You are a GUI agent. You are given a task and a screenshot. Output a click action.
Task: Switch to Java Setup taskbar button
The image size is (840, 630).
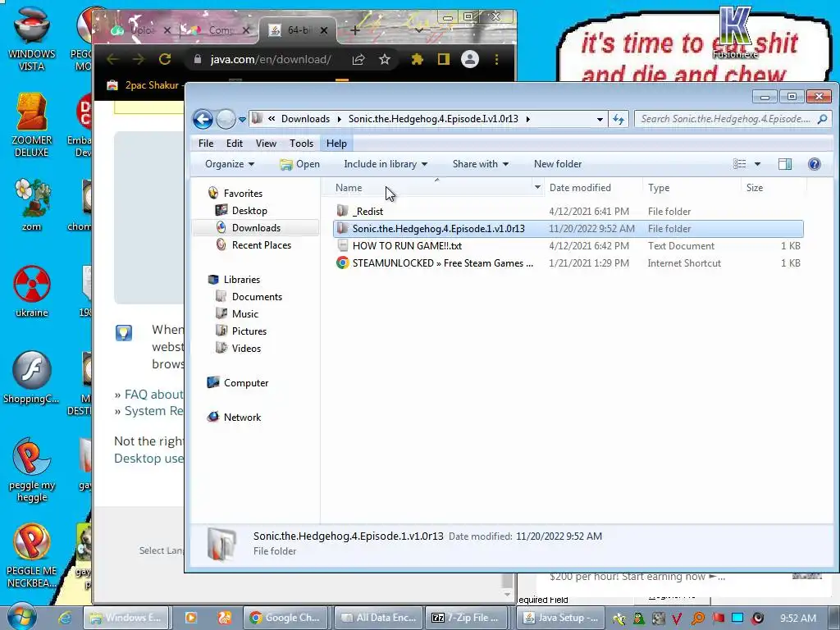pyautogui.click(x=561, y=618)
